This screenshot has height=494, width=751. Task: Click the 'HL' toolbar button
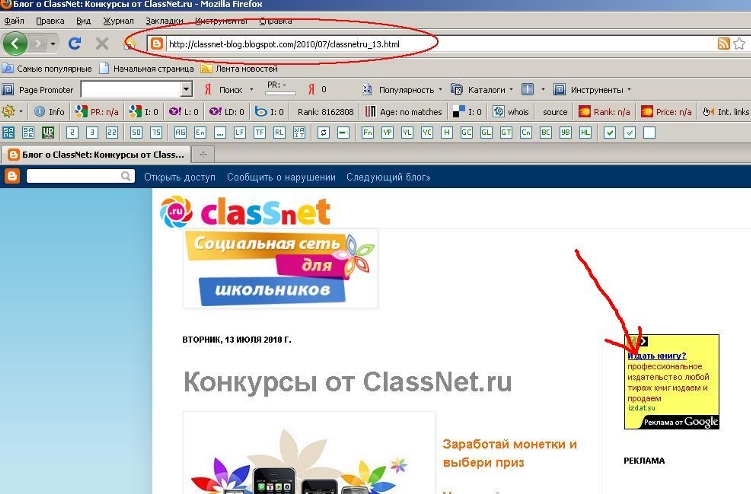(585, 132)
